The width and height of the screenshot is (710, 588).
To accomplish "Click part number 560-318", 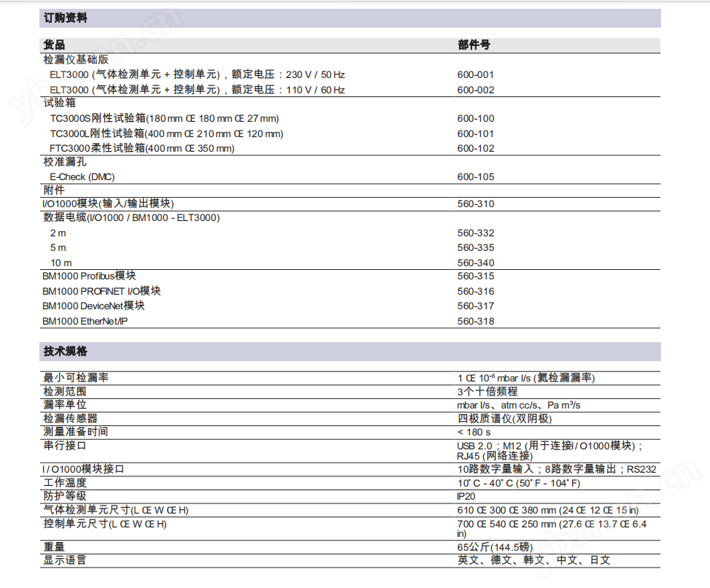I will pyautogui.click(x=476, y=322).
